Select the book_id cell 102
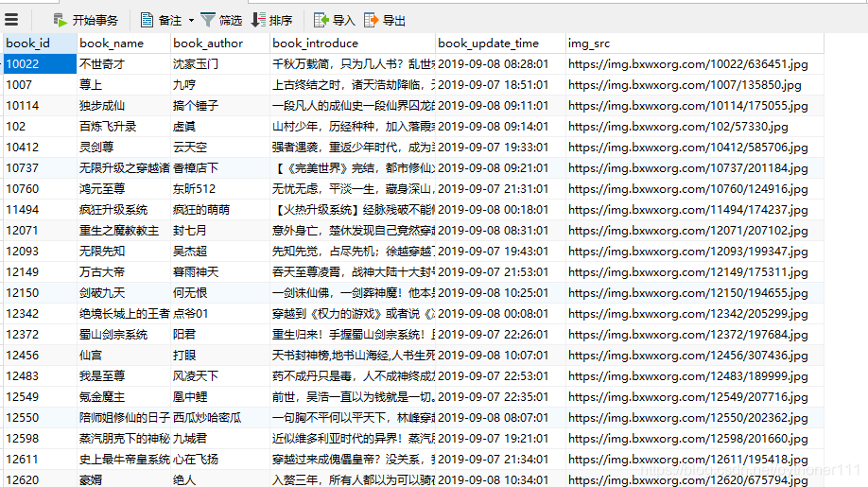Viewport: 868px width, 487px height. pos(40,127)
